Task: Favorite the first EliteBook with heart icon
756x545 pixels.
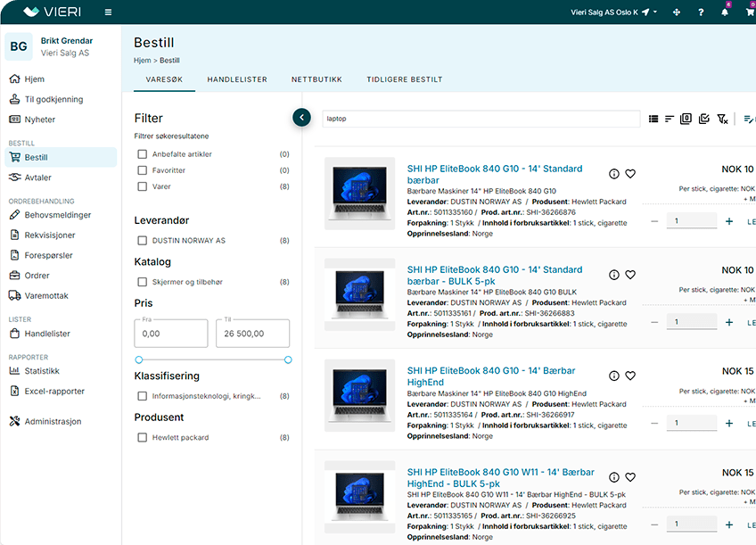Action: pyautogui.click(x=630, y=174)
